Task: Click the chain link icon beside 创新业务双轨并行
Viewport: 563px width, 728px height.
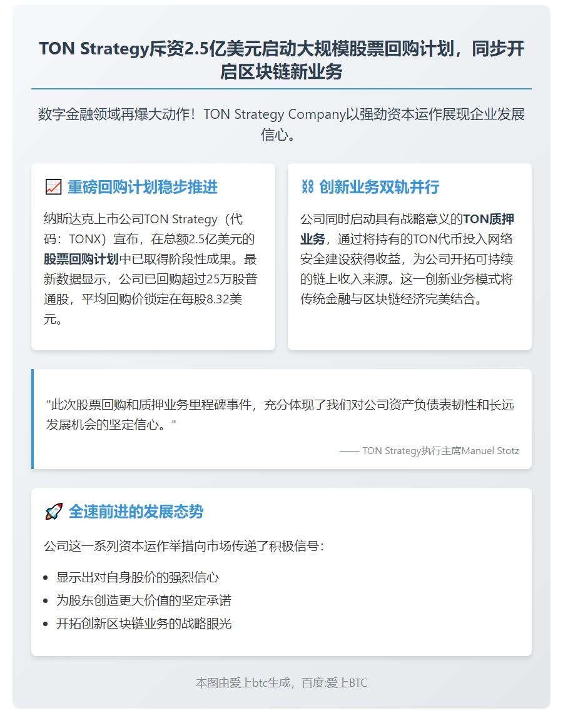Action: pyautogui.click(x=307, y=187)
